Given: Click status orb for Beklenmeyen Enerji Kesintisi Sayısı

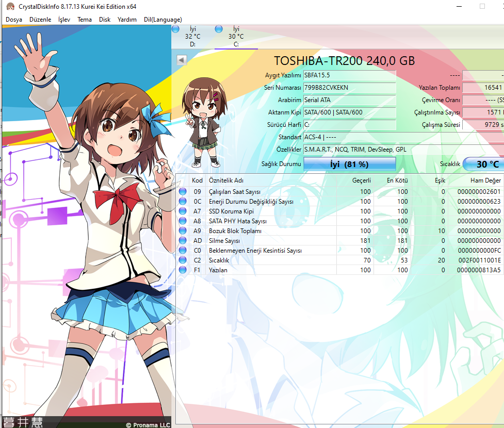Looking at the screenshot, I should 183,250.
